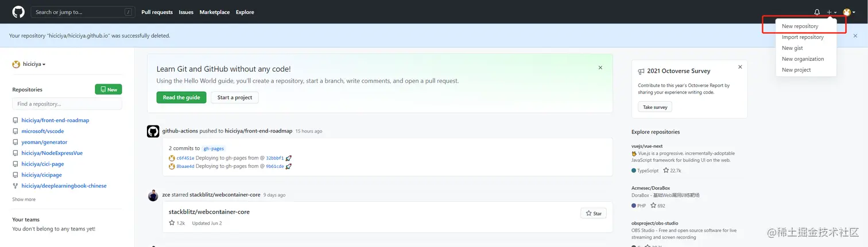Click the Take survey button

[655, 107]
